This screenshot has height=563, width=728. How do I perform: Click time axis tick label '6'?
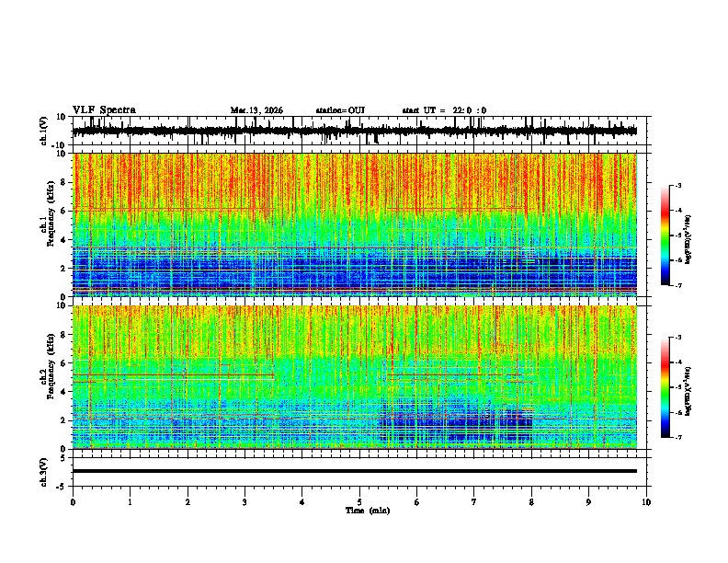pyautogui.click(x=417, y=502)
